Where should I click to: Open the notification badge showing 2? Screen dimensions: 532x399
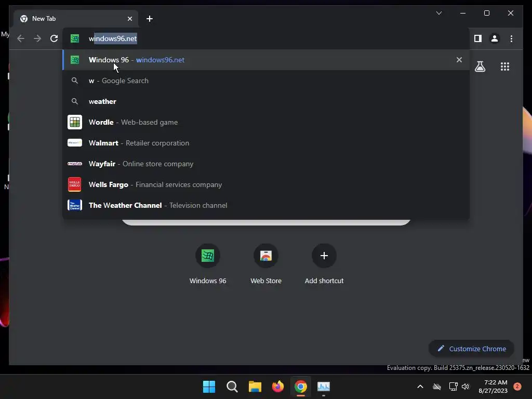(517, 387)
